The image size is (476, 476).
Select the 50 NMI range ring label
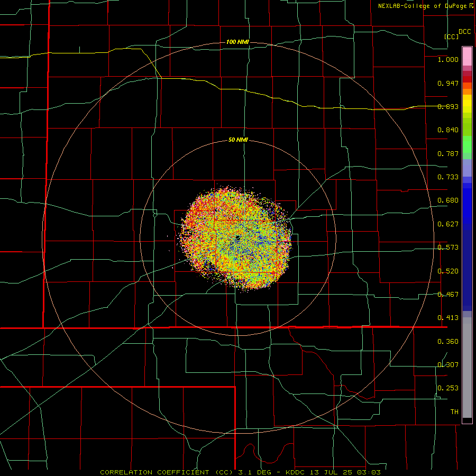238,140
